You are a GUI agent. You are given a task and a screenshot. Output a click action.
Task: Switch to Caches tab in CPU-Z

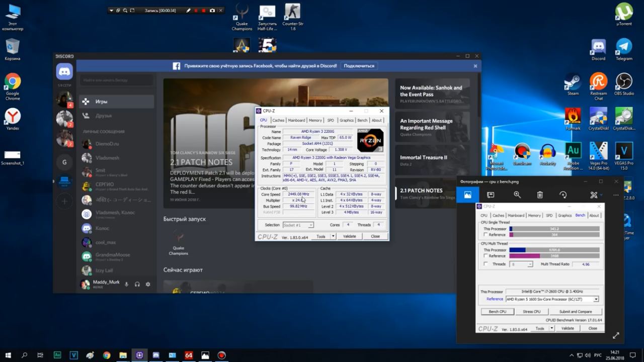click(x=278, y=120)
